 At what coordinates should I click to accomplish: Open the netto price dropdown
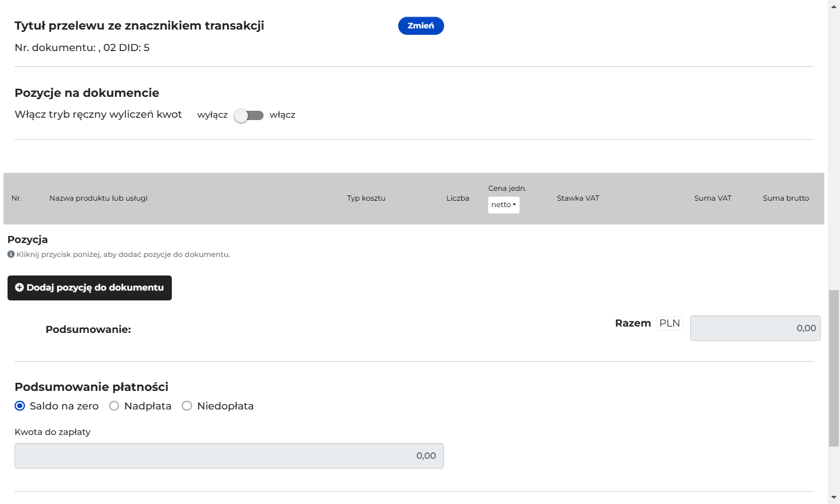point(503,205)
